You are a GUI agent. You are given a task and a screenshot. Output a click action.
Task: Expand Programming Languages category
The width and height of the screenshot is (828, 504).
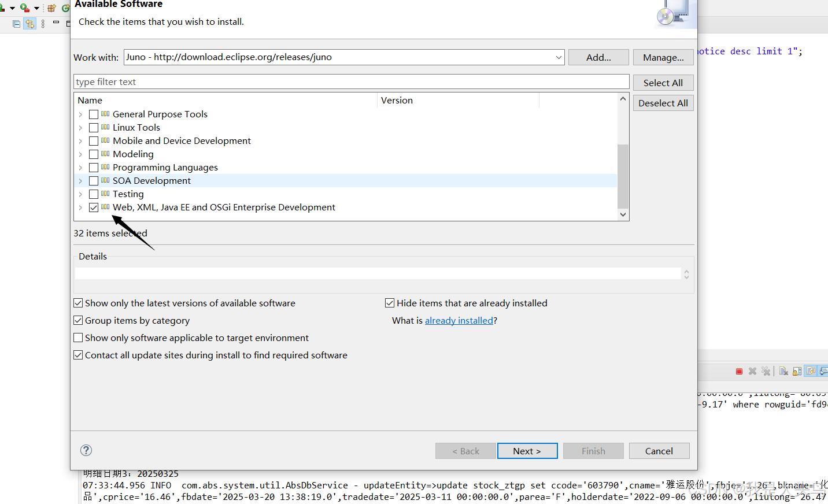click(x=80, y=168)
